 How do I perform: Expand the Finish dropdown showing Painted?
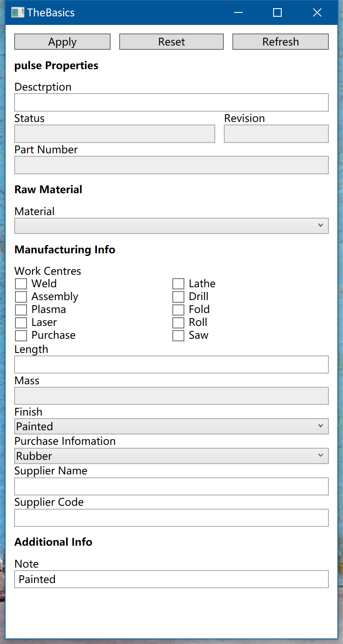pos(171,426)
